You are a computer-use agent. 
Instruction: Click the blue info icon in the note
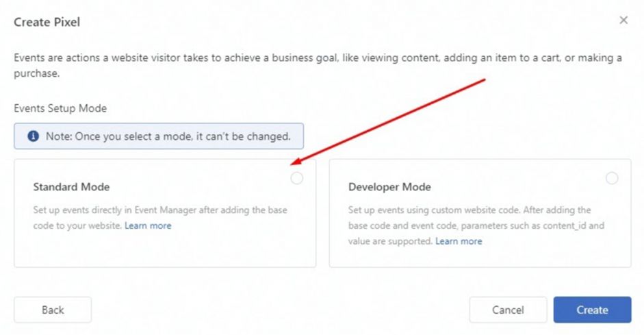33,136
